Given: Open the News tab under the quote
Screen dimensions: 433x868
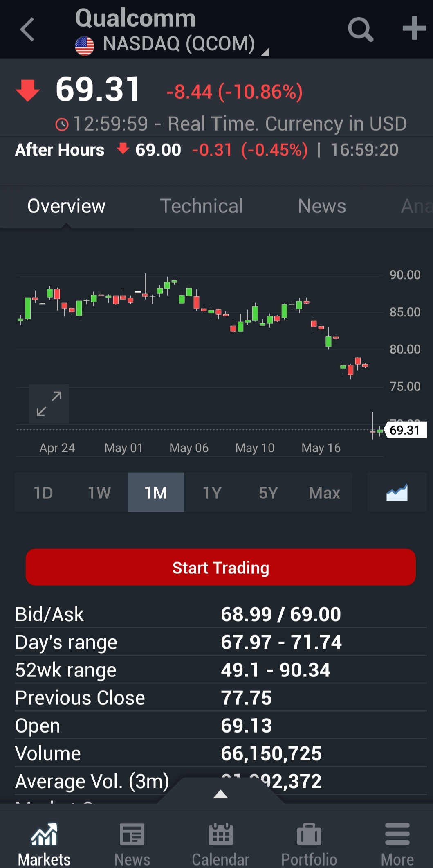Looking at the screenshot, I should coord(322,206).
